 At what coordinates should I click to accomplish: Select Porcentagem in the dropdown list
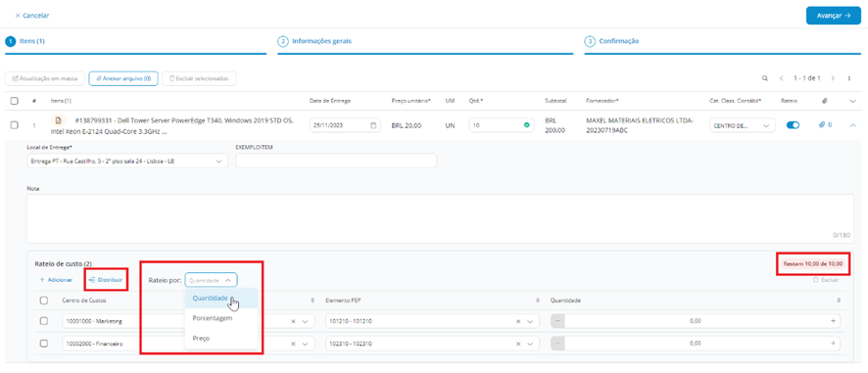point(221,318)
